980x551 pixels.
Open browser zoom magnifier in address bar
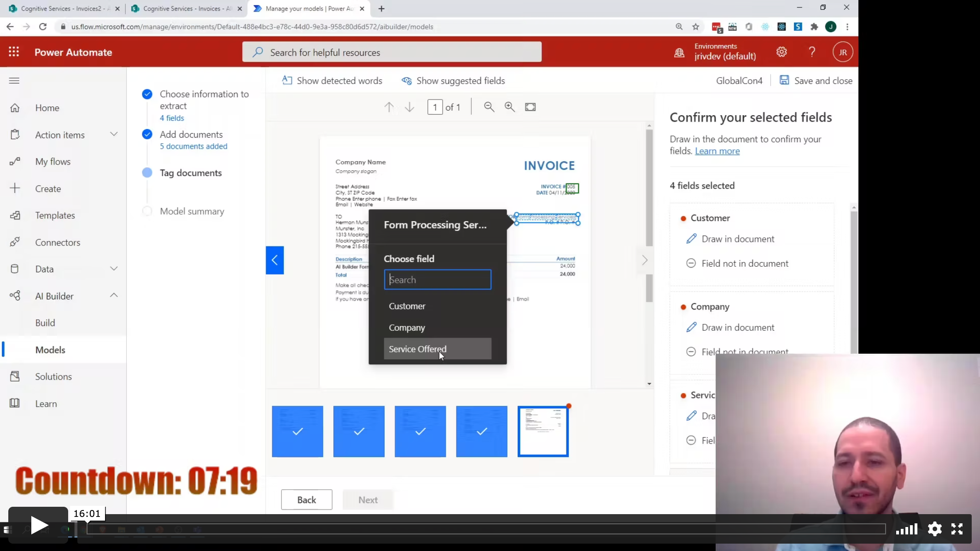pyautogui.click(x=679, y=27)
